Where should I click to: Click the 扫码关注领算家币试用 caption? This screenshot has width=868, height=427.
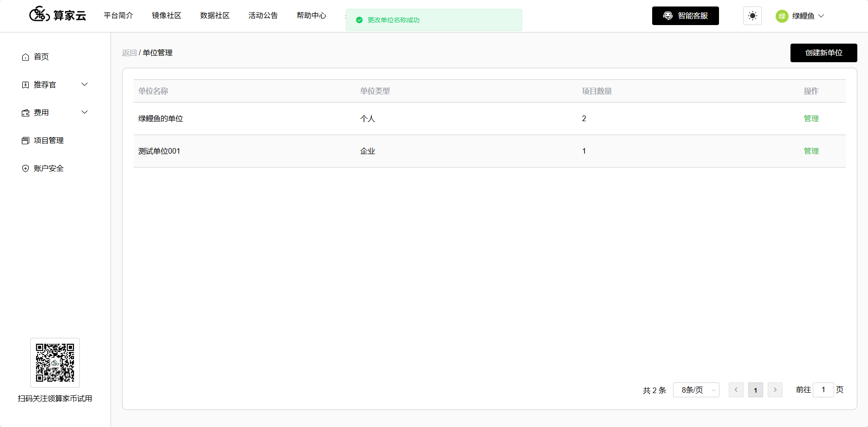click(55, 399)
